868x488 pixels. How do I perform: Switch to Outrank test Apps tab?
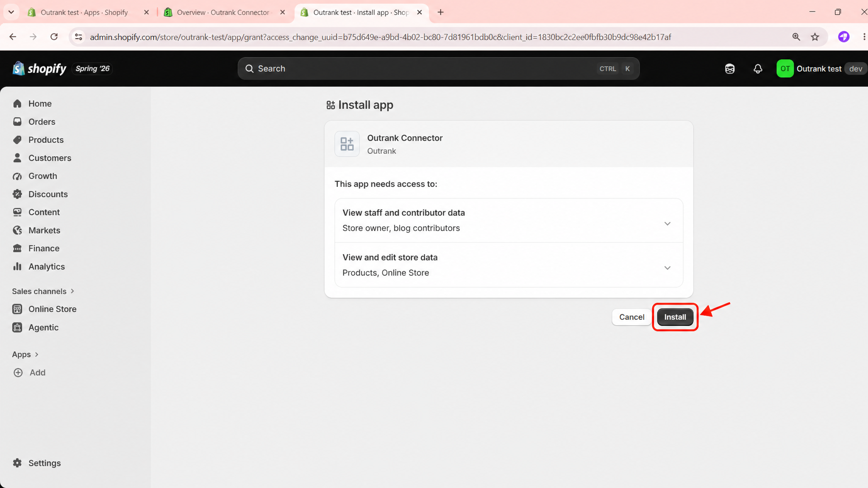tap(84, 12)
